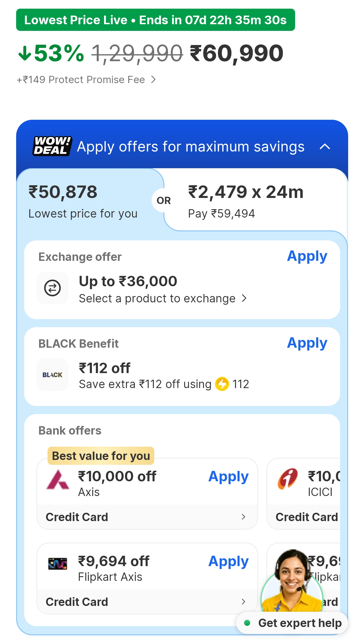Expand Flipkart Axis Credit Card details
Screen dimensions: 364x642
(x=243, y=602)
